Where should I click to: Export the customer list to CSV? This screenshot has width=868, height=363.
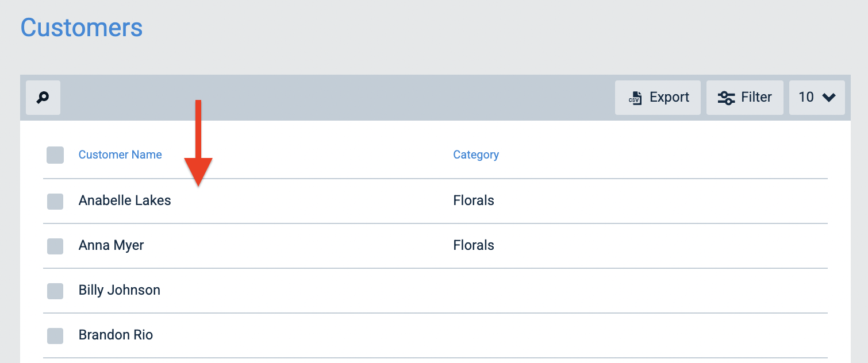[x=658, y=97]
